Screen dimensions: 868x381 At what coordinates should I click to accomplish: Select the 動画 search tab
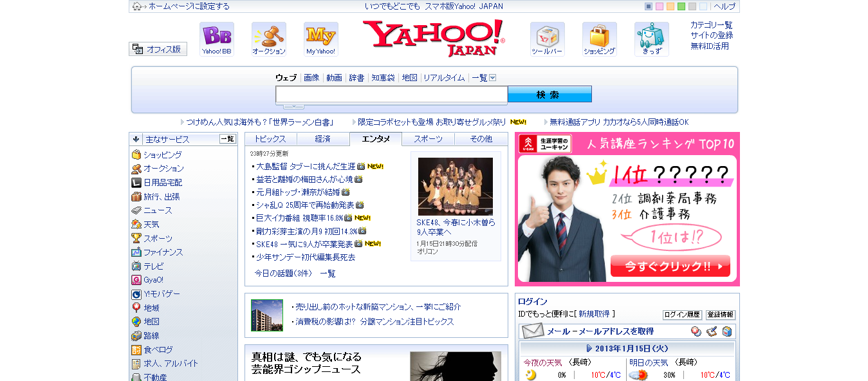coord(334,78)
